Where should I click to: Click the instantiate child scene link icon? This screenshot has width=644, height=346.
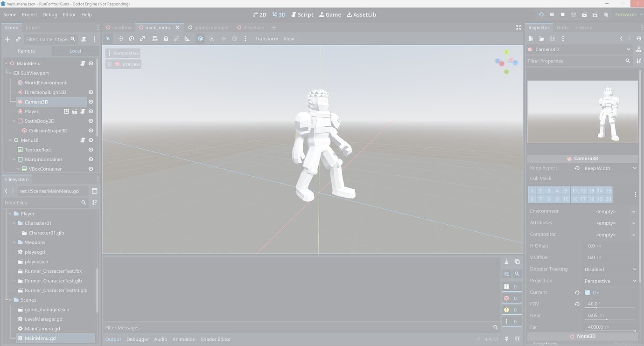coord(18,39)
